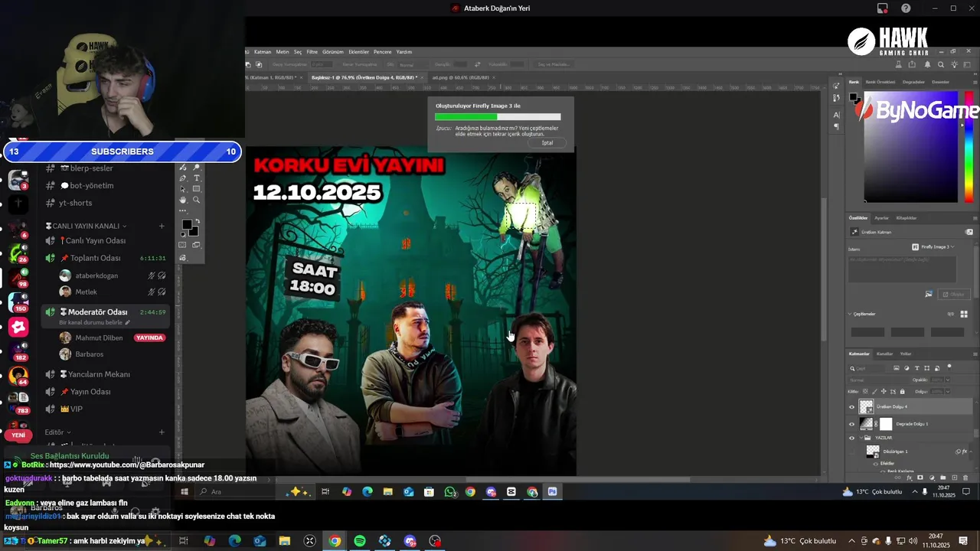Switch to the ad.png document tab
Image resolution: width=980 pixels, height=551 pixels.
[x=461, y=77]
